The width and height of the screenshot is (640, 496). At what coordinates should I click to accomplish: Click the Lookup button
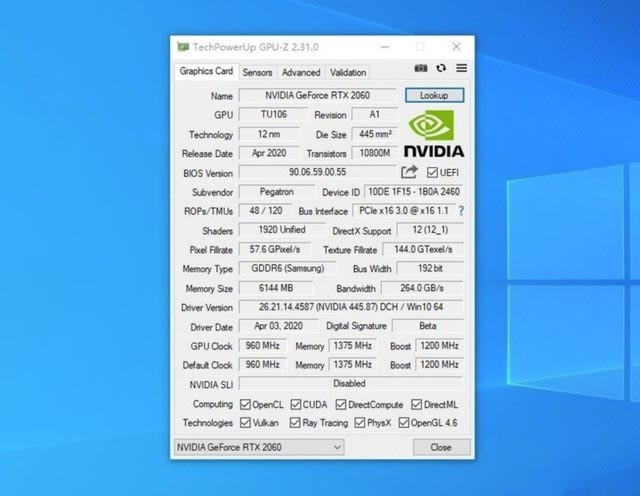coord(434,95)
